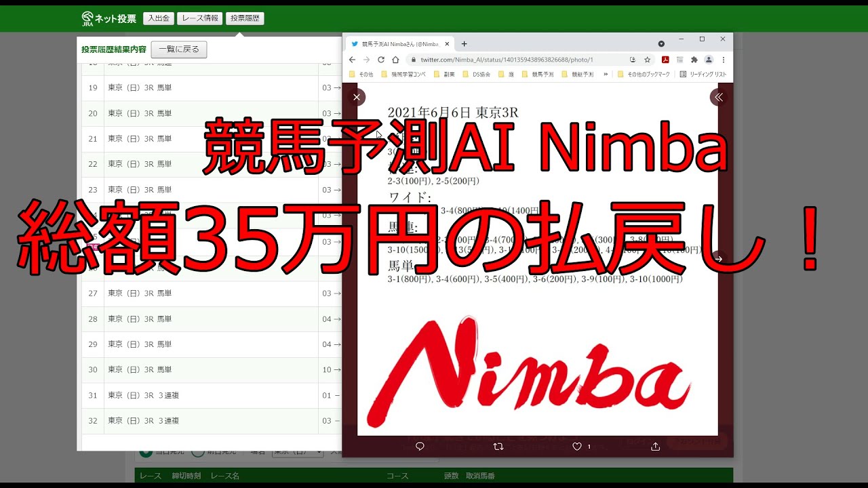Select the 当日発売 radio button
868x488 pixels.
(145, 451)
